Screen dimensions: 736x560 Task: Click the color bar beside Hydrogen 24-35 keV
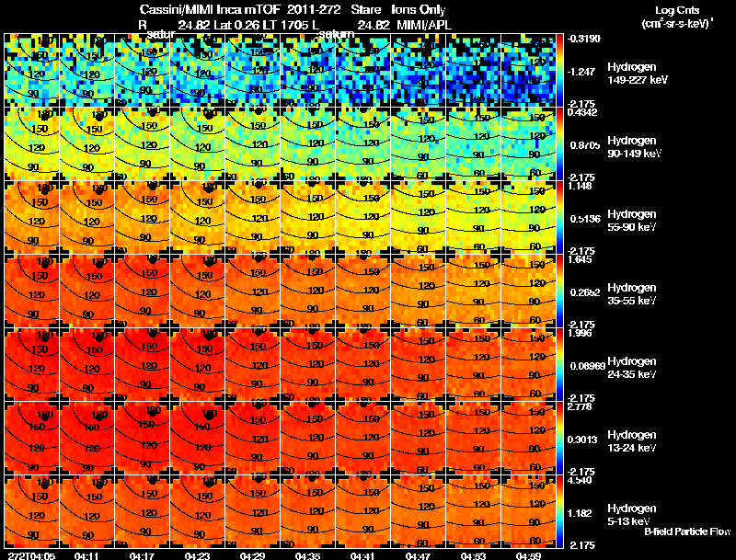point(560,364)
